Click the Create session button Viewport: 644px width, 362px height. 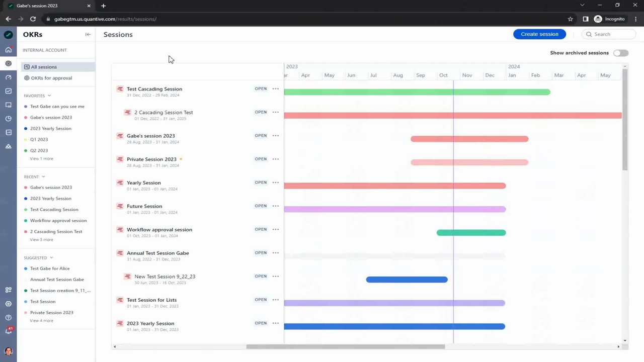click(x=539, y=34)
